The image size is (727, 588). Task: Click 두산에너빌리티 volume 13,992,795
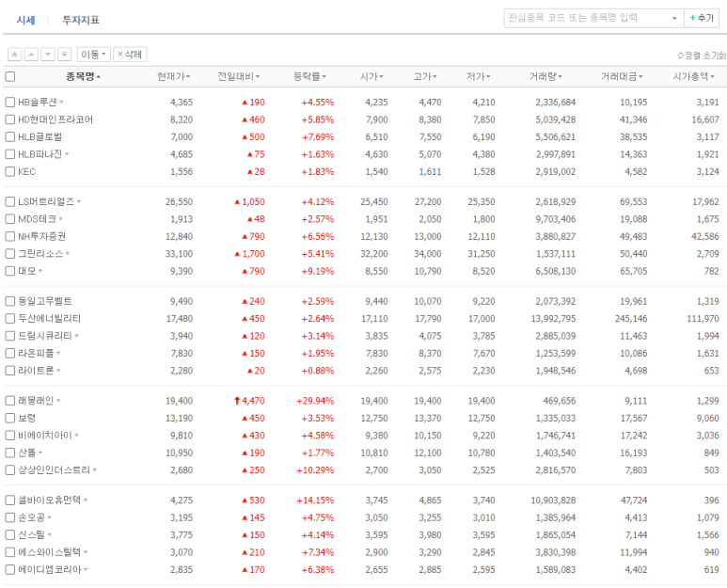[x=553, y=319]
